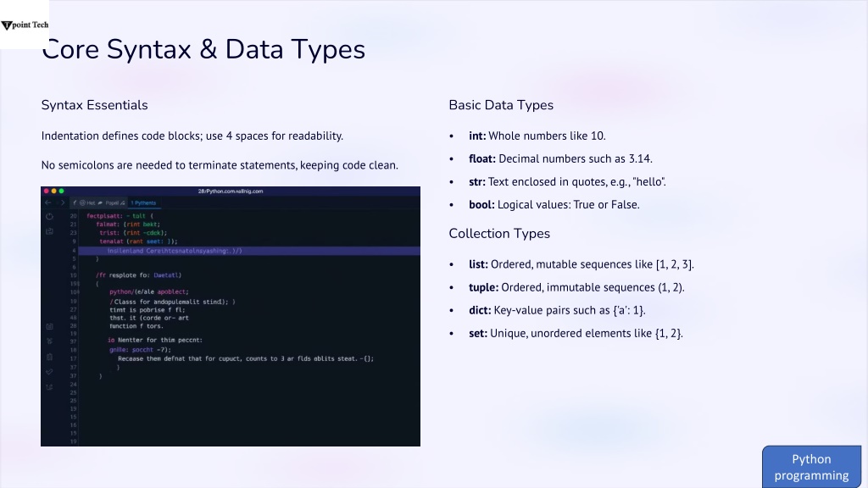
Task: Click the bottom branch icon in editor sidebar
Action: click(x=49, y=386)
